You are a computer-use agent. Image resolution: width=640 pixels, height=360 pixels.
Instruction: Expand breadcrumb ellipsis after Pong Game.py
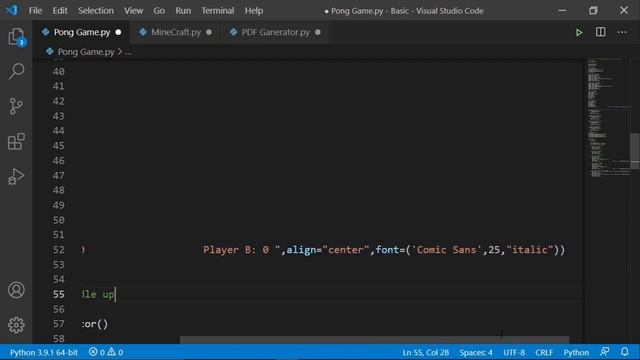[128, 52]
